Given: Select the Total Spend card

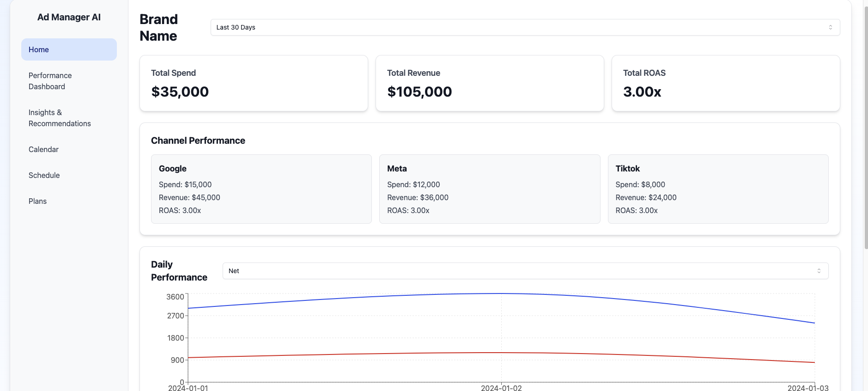Looking at the screenshot, I should coord(254,83).
